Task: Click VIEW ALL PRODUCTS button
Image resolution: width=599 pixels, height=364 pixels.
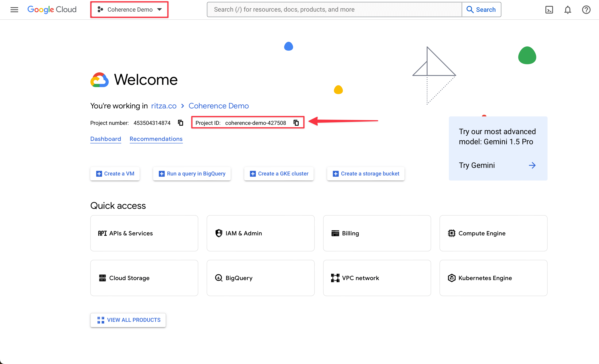Action: coord(128,320)
